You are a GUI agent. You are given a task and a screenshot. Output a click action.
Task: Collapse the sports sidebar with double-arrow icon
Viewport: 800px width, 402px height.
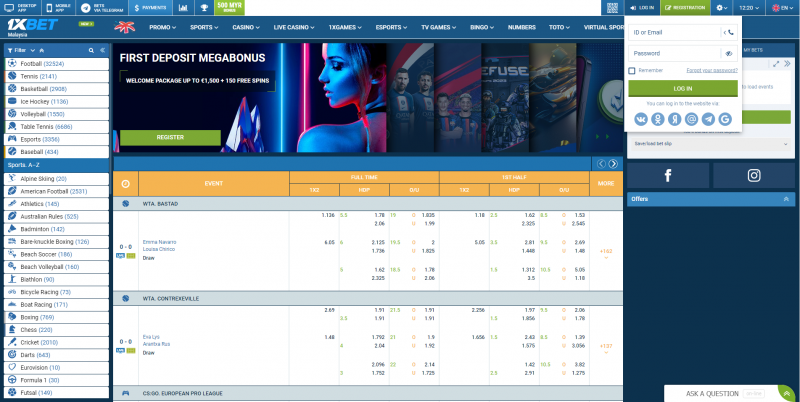click(x=103, y=51)
